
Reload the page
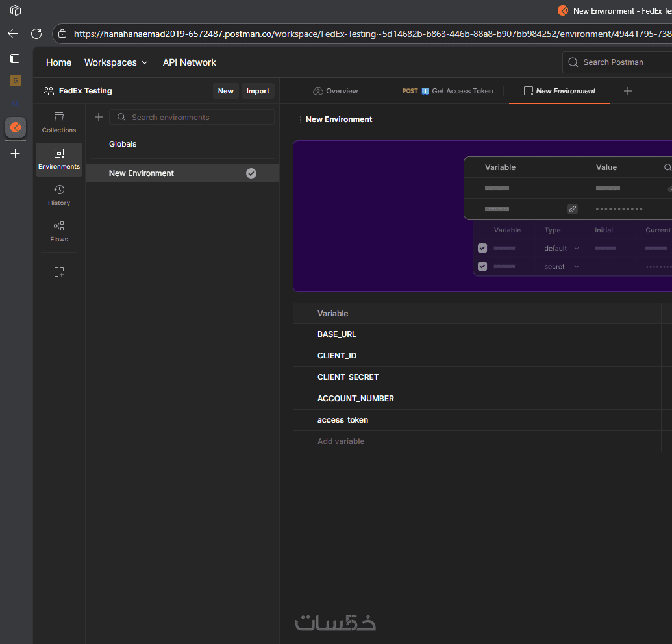[x=36, y=33]
